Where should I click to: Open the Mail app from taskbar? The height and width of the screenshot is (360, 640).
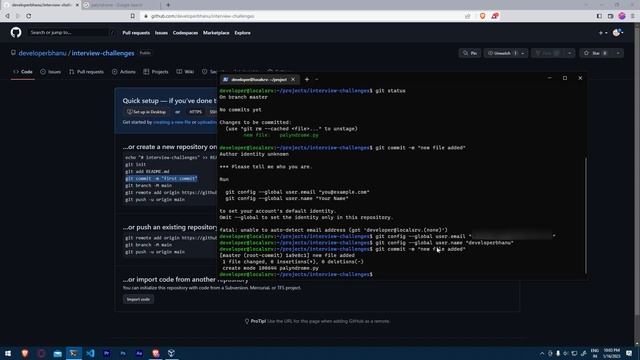(x=58, y=353)
